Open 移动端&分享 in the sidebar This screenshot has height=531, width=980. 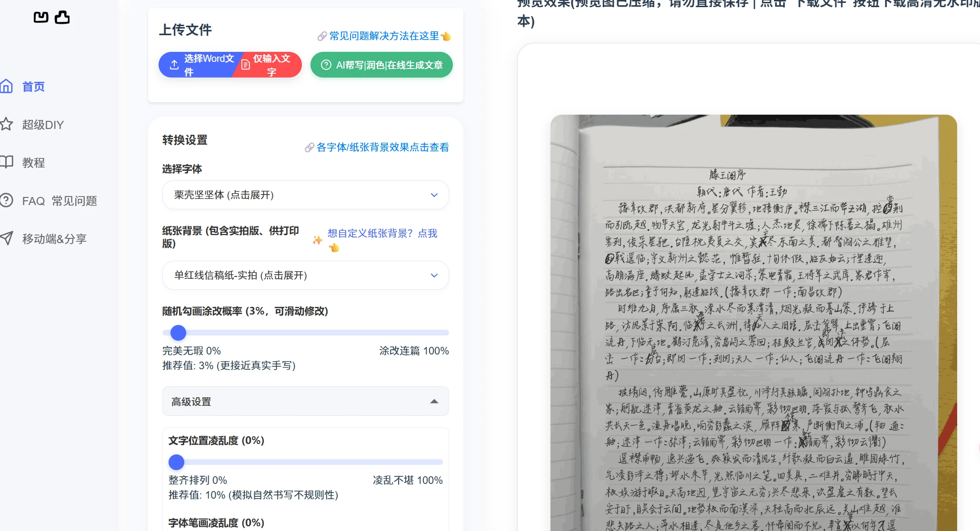click(54, 239)
